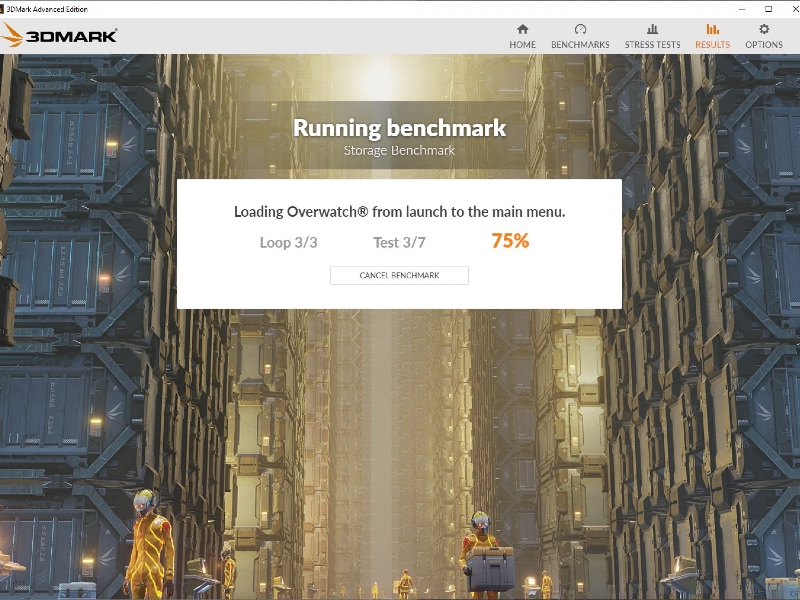Click the Loop 3/3 status label
The height and width of the screenshot is (600, 800).
click(287, 242)
